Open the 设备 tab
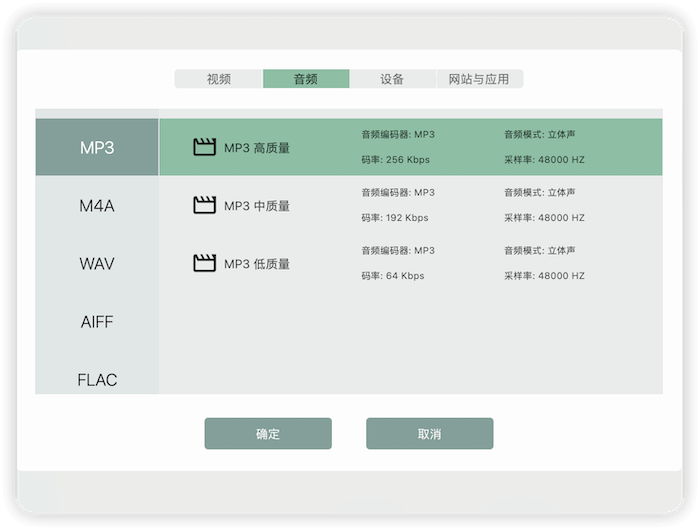Image resolution: width=700 pixels, height=530 pixels. tap(392, 79)
